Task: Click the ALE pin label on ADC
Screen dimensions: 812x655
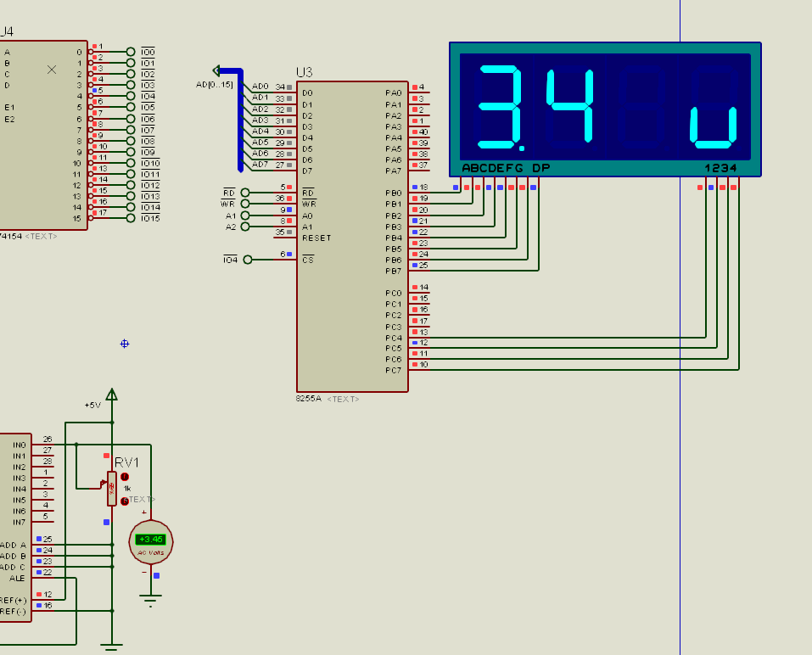Action: 17,578
